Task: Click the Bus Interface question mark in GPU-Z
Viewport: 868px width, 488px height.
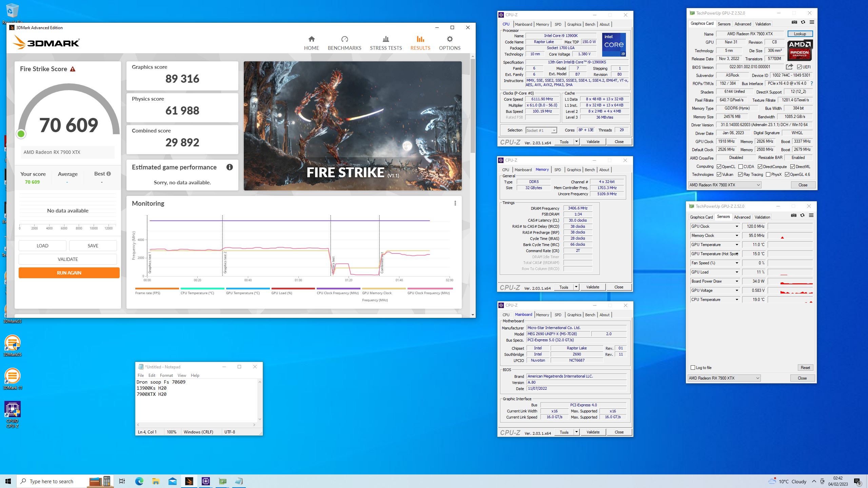Action: click(811, 83)
